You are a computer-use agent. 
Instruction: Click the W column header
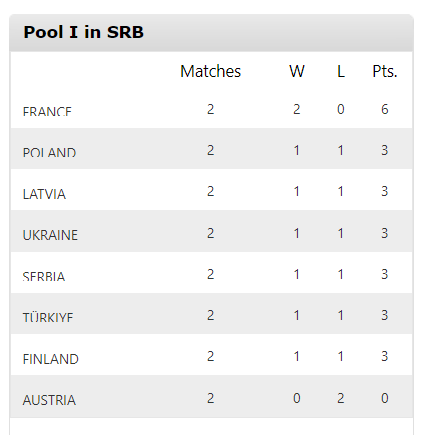297,71
